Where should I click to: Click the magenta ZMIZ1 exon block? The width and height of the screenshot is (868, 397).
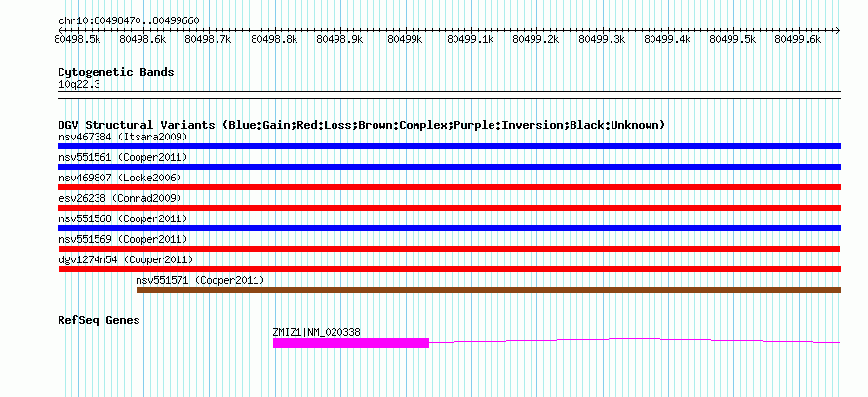[x=351, y=343]
